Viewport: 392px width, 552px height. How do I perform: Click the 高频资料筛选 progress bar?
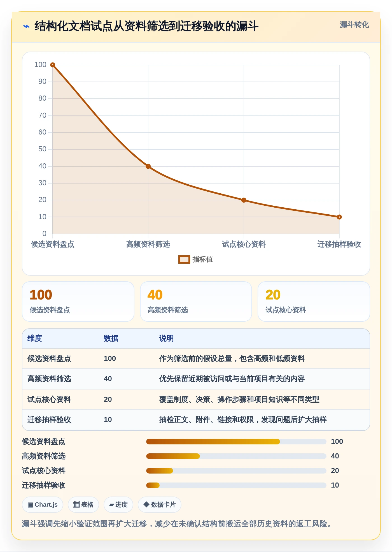(236, 456)
